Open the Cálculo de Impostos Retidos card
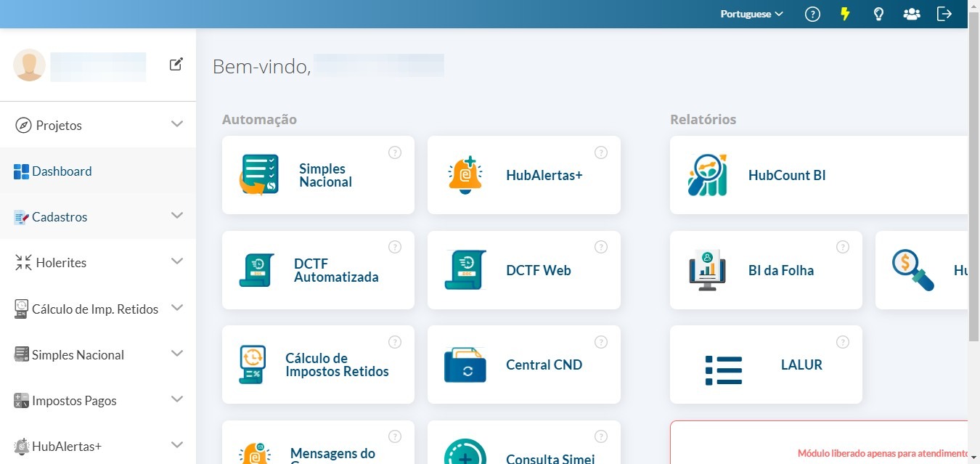 [318, 365]
